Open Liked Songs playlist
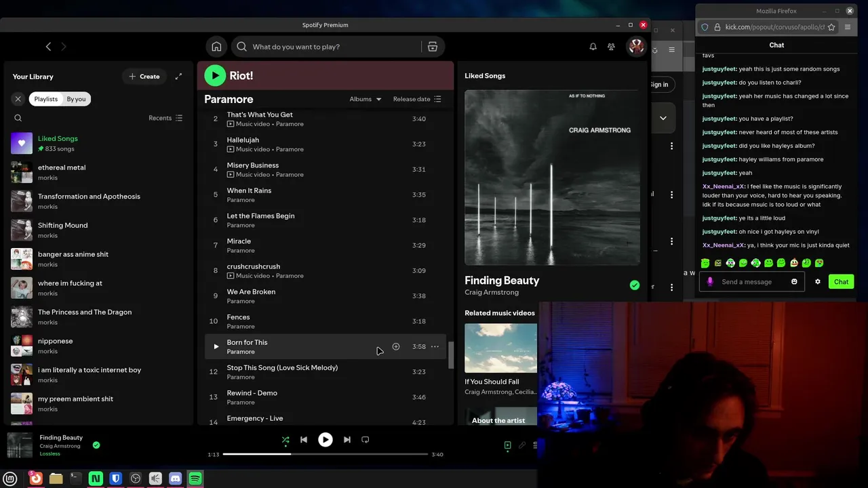868x488 pixels. pos(99,143)
